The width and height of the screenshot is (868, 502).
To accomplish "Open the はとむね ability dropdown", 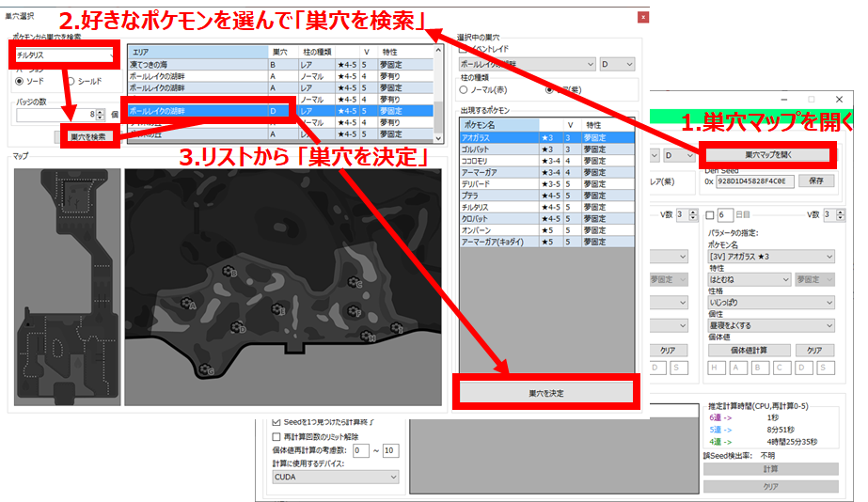I will [x=749, y=279].
